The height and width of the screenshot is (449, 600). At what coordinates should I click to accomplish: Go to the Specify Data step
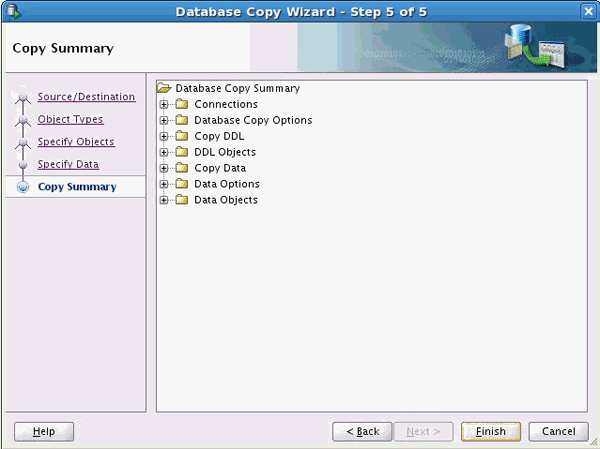click(x=68, y=164)
